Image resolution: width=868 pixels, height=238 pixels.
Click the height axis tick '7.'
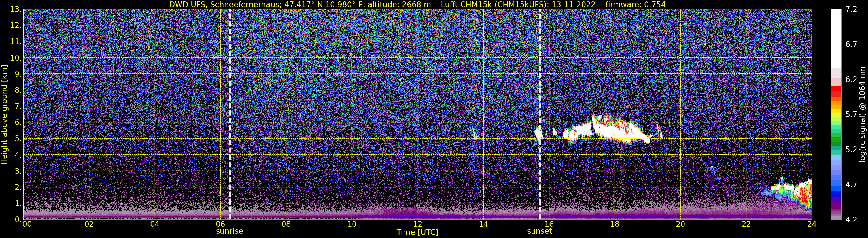18,107
